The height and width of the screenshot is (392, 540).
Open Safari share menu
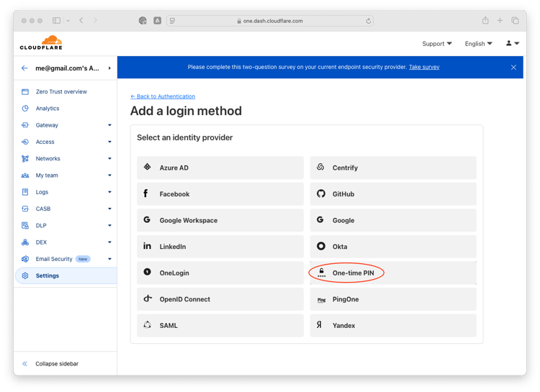point(485,20)
